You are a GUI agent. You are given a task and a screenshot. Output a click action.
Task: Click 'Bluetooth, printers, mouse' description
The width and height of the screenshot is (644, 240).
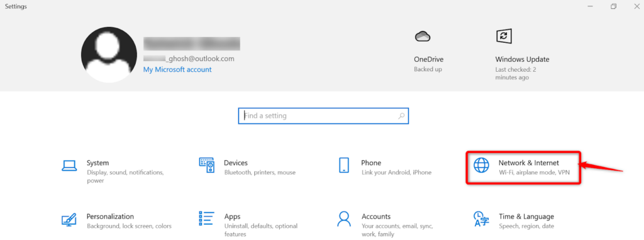click(260, 173)
